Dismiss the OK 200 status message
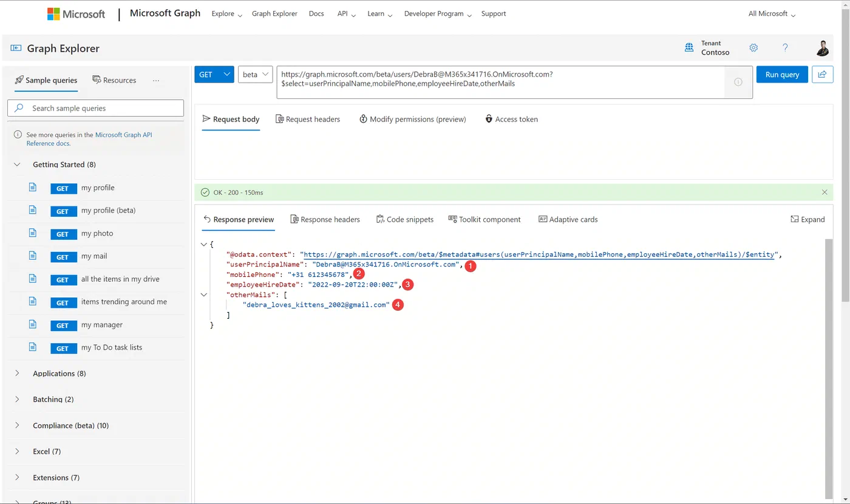The image size is (850, 504). pyautogui.click(x=824, y=192)
